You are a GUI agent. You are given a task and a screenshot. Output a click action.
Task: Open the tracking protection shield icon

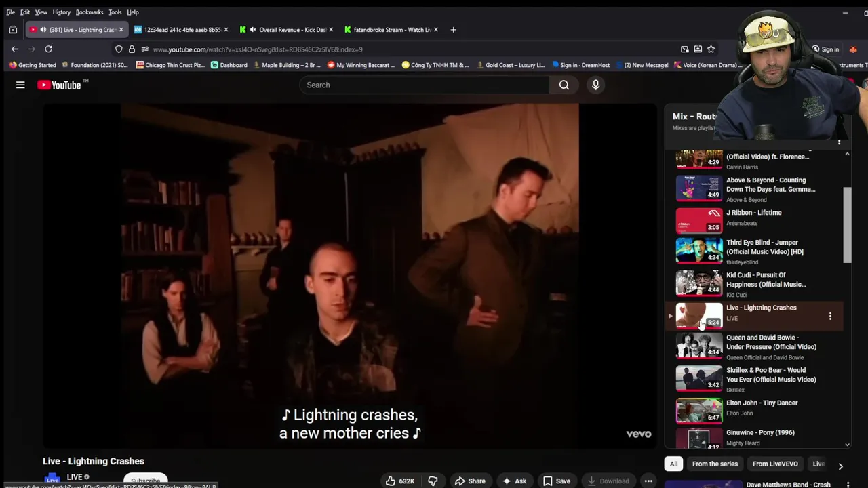[x=119, y=49]
